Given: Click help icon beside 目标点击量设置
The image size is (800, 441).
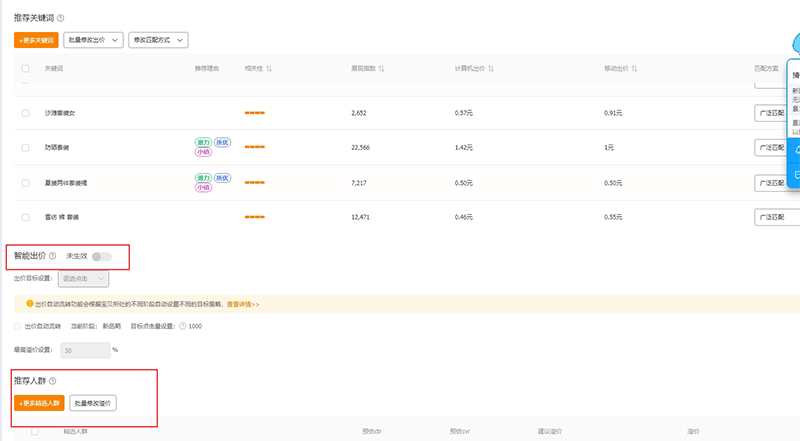Looking at the screenshot, I should 182,326.
